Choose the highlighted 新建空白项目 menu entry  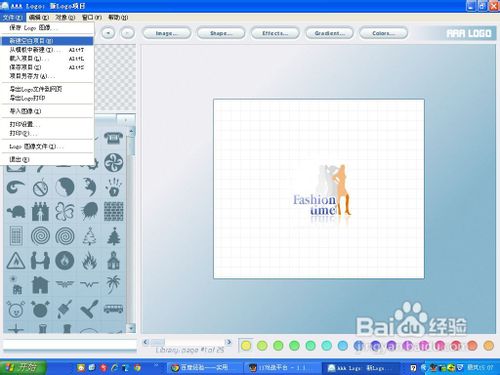coord(47,41)
